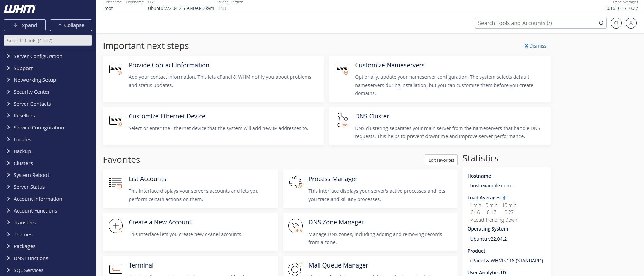Image resolution: width=644 pixels, height=276 pixels.
Task: Click the Collapse button
Action: click(x=71, y=25)
